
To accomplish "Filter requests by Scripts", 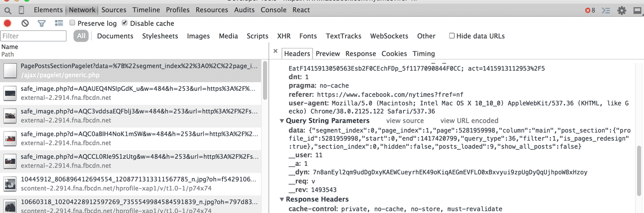I will pos(258,36).
